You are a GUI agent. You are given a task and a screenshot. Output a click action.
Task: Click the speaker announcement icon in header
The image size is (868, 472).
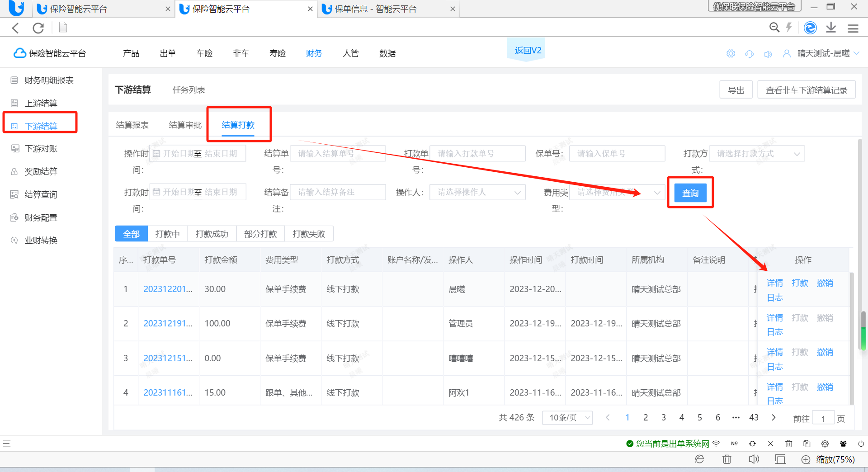768,54
